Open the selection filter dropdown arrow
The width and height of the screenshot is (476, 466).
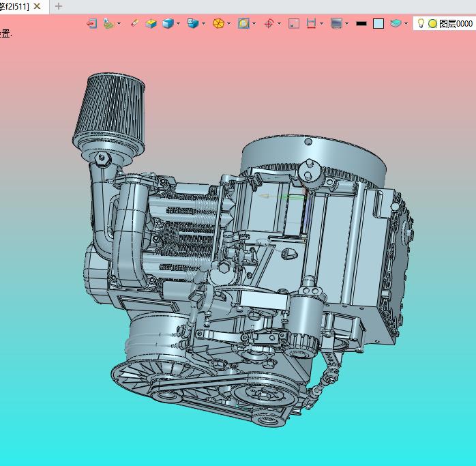tap(254, 23)
